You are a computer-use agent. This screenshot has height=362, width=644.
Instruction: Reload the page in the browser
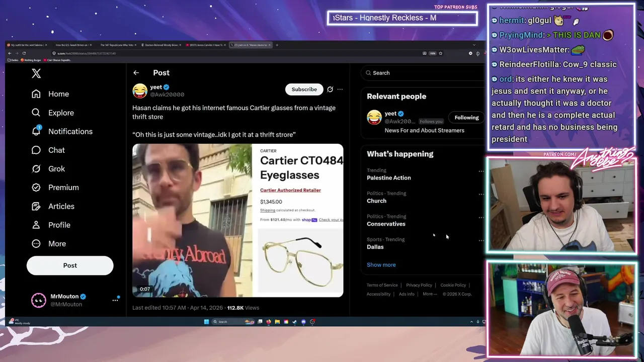click(x=24, y=53)
